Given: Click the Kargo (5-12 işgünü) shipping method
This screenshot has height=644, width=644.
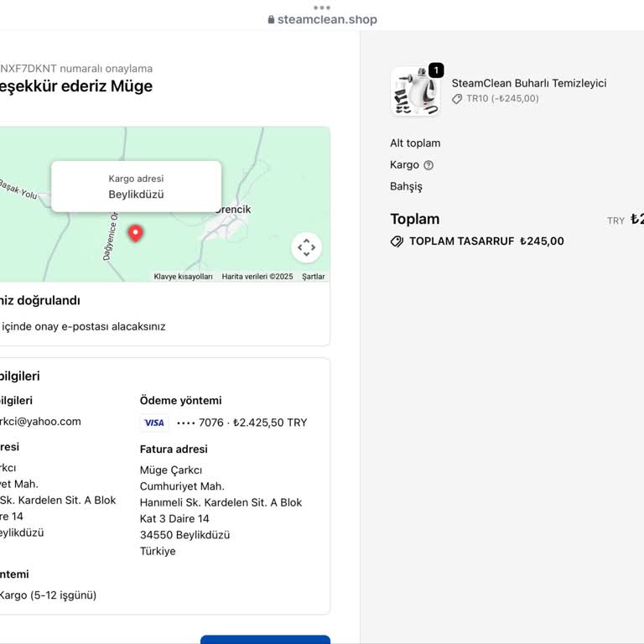Looking at the screenshot, I should click(48, 595).
